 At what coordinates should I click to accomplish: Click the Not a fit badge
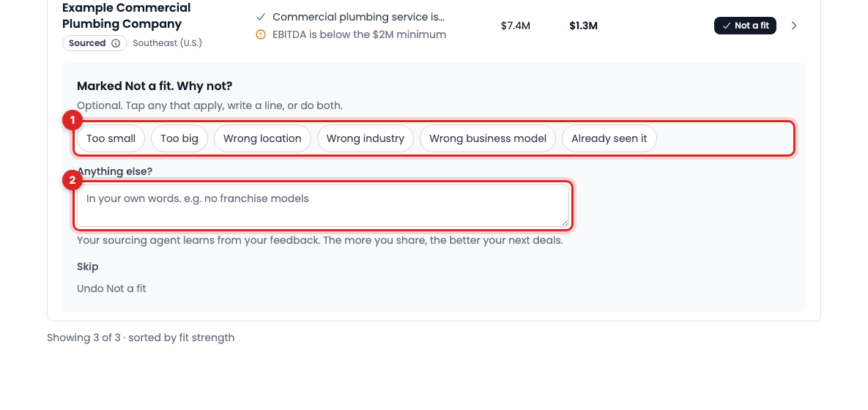(x=745, y=26)
